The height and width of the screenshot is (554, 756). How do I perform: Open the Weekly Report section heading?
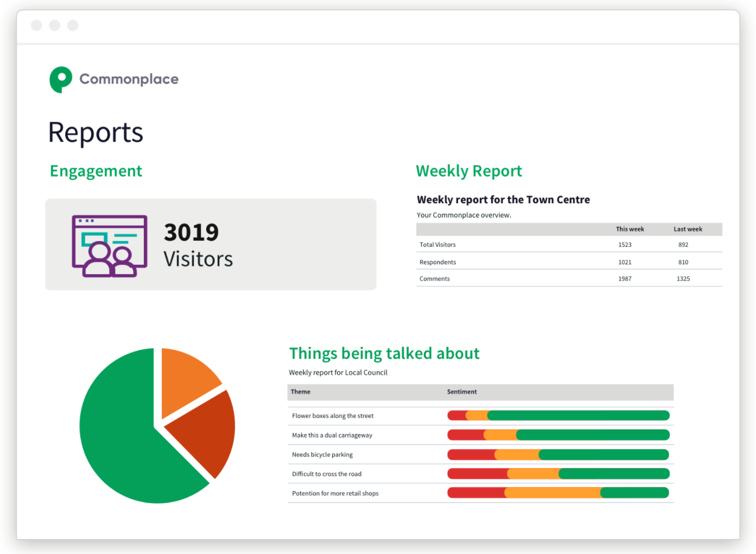click(x=469, y=171)
